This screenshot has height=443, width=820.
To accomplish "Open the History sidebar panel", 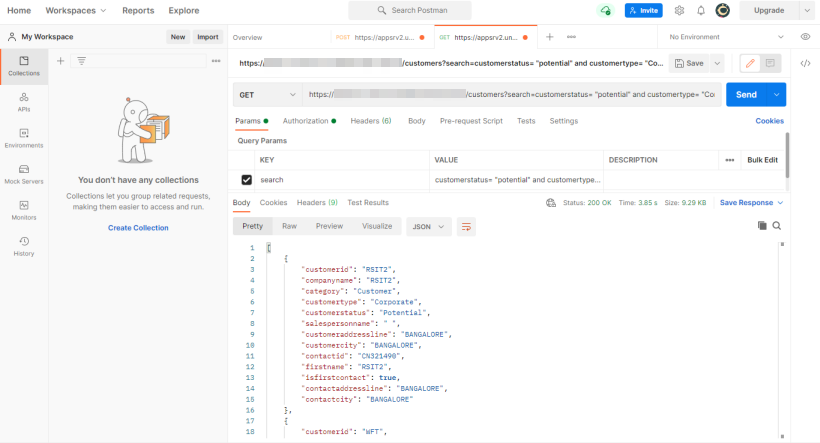I will tap(24, 247).
